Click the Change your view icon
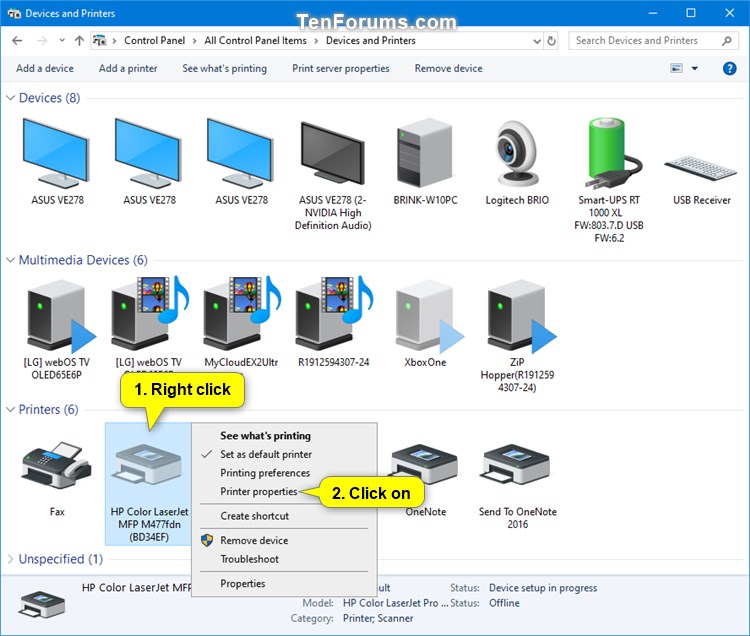This screenshot has height=636, width=750. pos(676,68)
